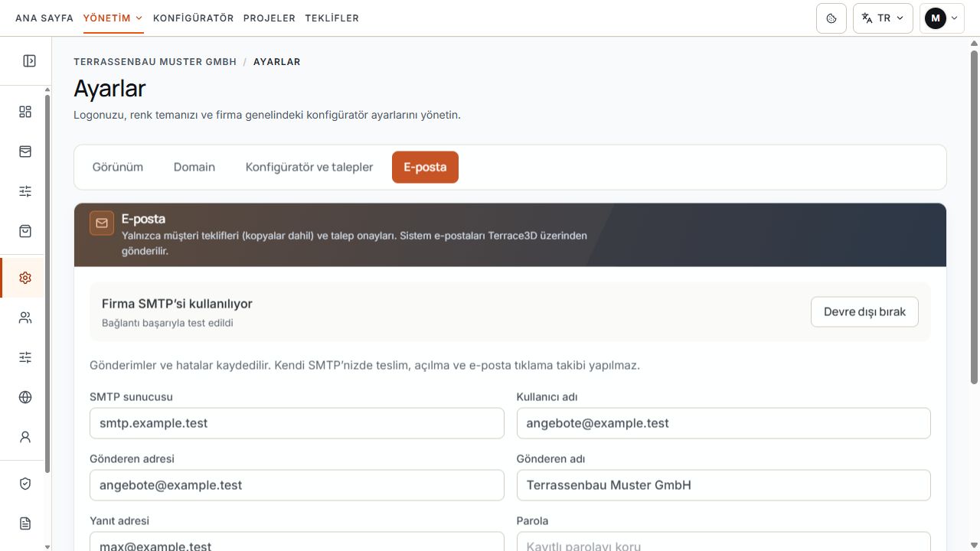The image size is (980, 551).
Task: Switch to Konfigüratör ve talepler tab
Action: tap(309, 167)
